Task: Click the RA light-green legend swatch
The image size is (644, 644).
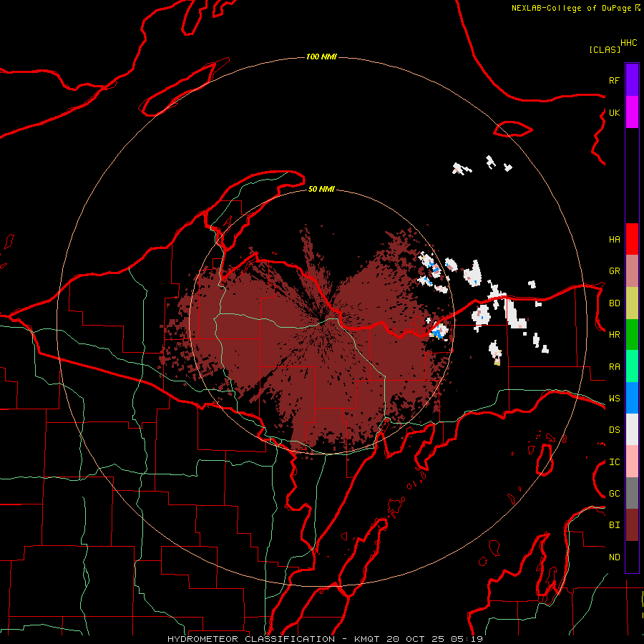Action: [x=632, y=366]
